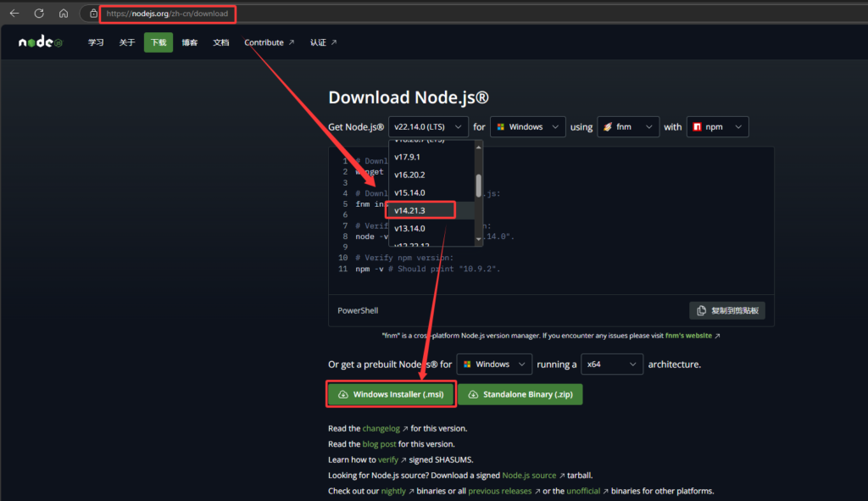Choose v15.14.0 from version list

tap(431, 192)
